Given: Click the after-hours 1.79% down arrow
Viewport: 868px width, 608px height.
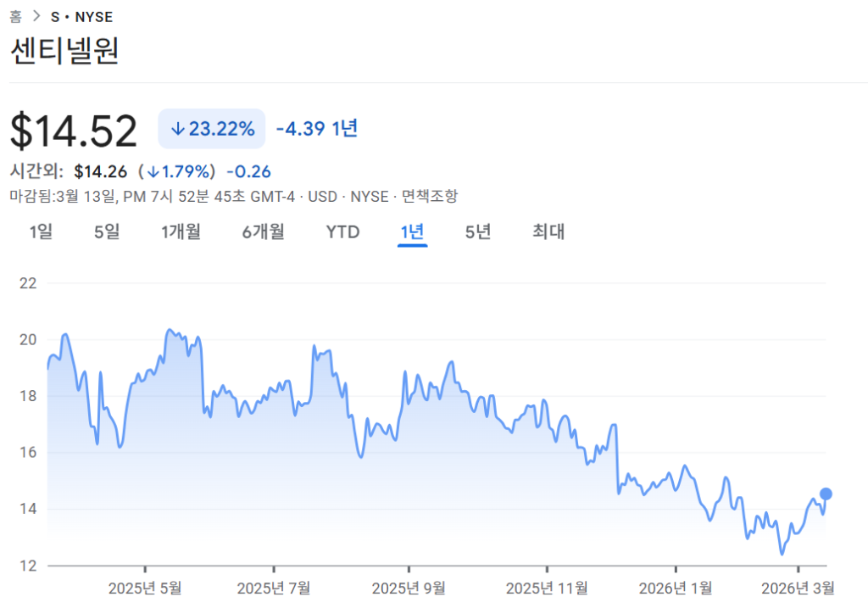Looking at the screenshot, I should point(153,172).
